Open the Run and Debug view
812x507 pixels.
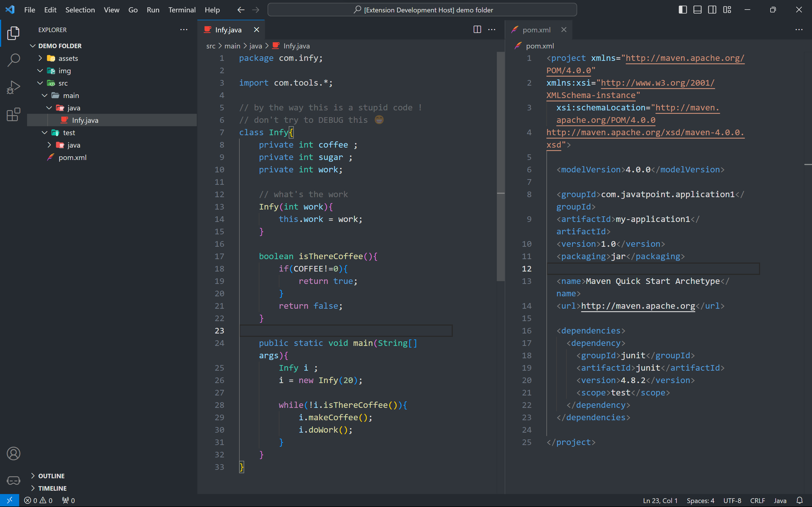point(14,88)
